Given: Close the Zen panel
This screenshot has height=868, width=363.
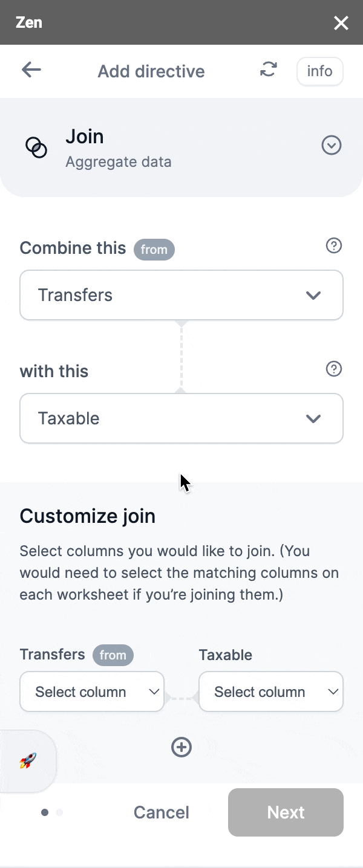Looking at the screenshot, I should (341, 23).
